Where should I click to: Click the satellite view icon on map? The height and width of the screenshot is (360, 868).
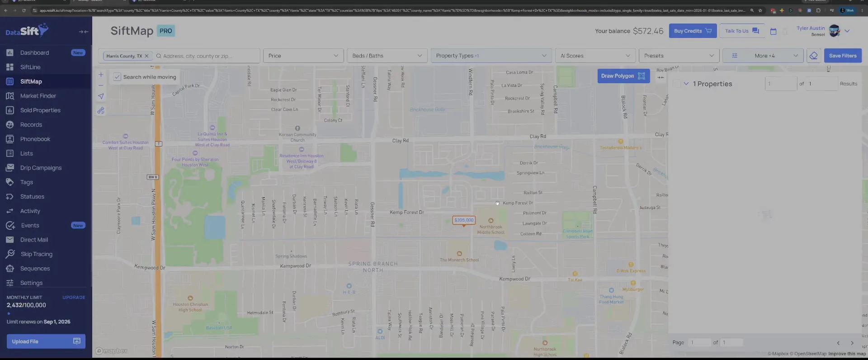point(101,110)
